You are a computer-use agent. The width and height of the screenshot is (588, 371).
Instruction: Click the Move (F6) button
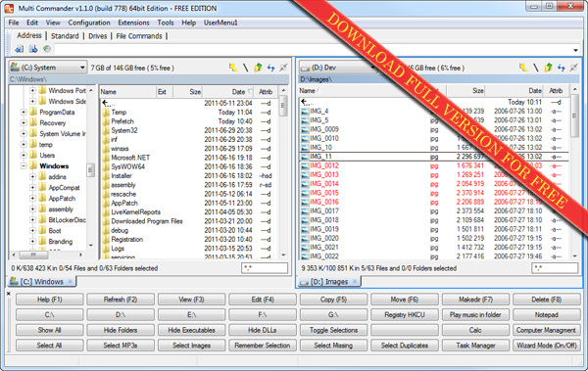tap(404, 300)
